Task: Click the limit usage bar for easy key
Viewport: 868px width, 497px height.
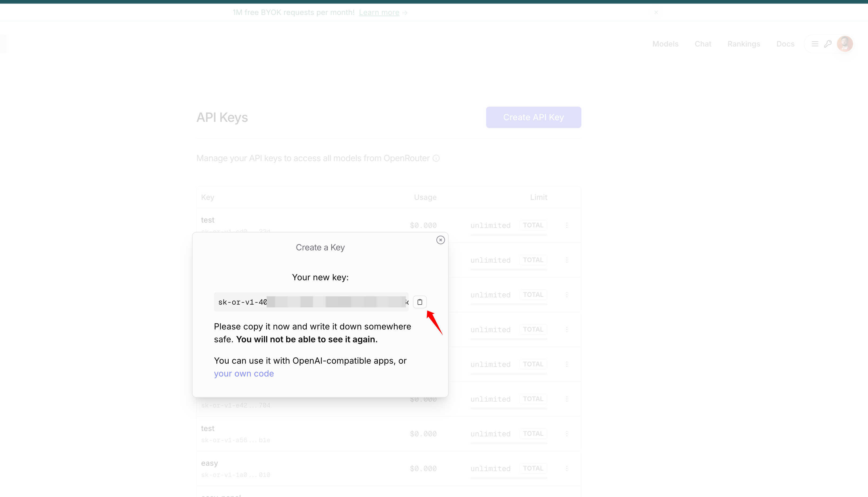Action: (508, 478)
